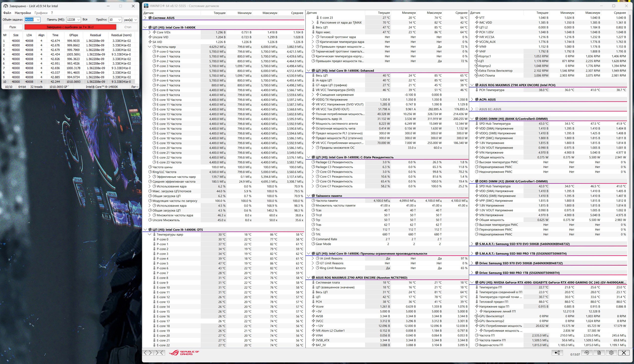
Task: Close sensors with bottom X icon
Action: coord(624,353)
